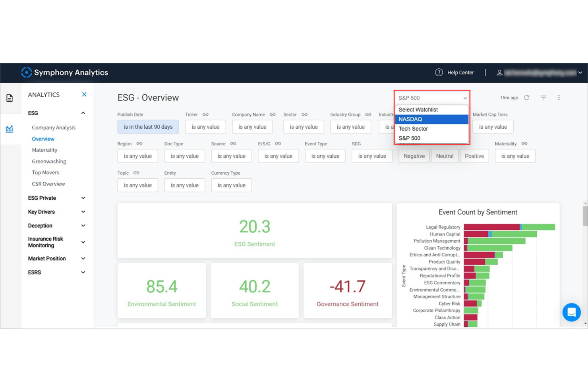The image size is (588, 392).
Task: Set the Currency Type filter value
Action: click(231, 185)
